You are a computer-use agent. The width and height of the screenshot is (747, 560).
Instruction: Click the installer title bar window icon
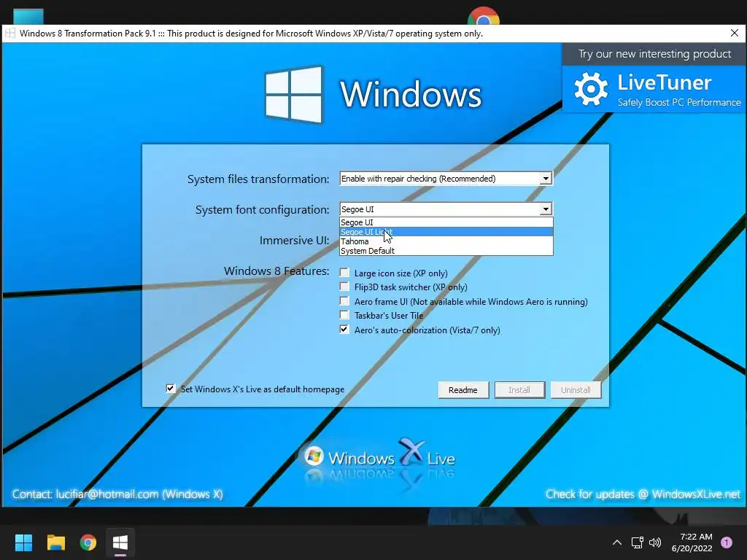[10, 34]
